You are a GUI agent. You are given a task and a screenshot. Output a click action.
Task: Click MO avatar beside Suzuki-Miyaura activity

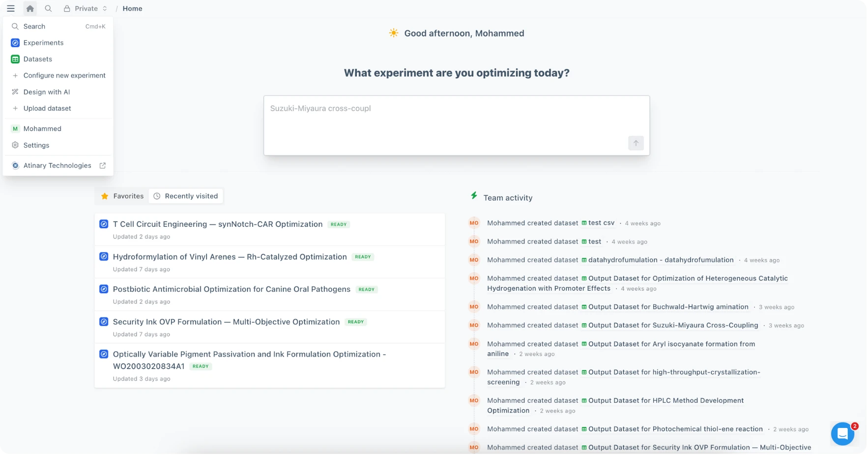click(x=474, y=325)
